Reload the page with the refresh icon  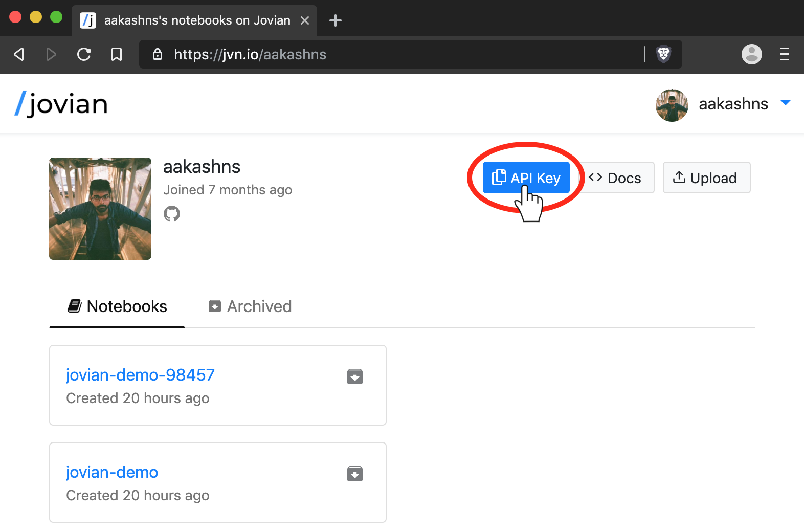point(84,54)
